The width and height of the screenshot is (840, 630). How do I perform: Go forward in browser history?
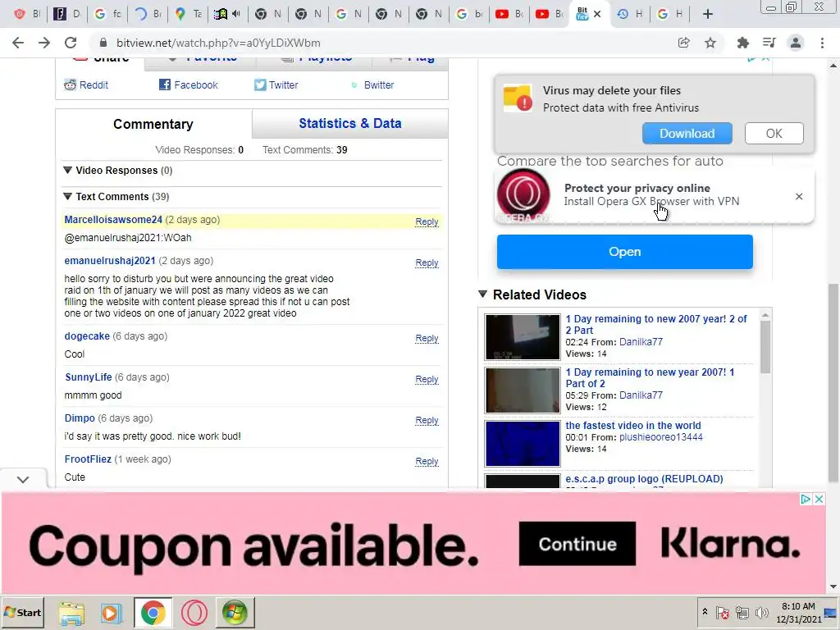click(44, 43)
